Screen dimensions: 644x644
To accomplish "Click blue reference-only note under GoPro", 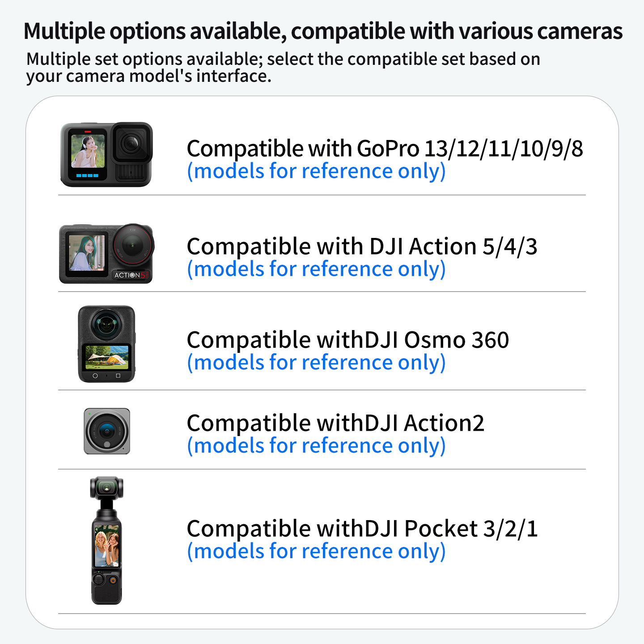I will tap(316, 171).
